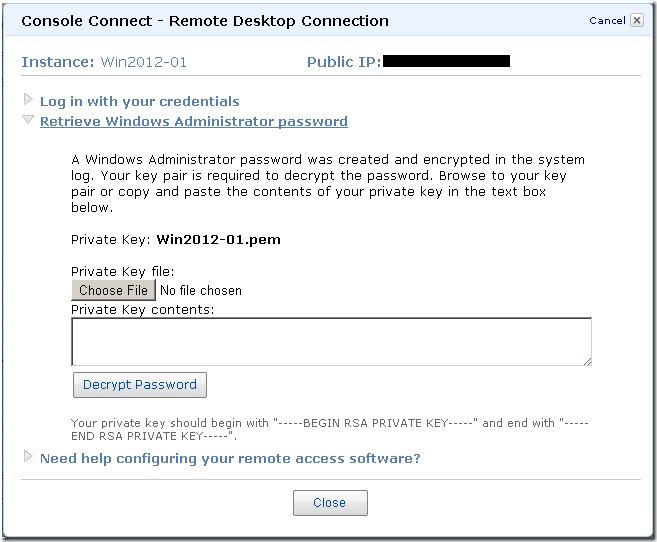Open the Log in with your credentials link
The height and width of the screenshot is (542, 657).
[x=139, y=101]
